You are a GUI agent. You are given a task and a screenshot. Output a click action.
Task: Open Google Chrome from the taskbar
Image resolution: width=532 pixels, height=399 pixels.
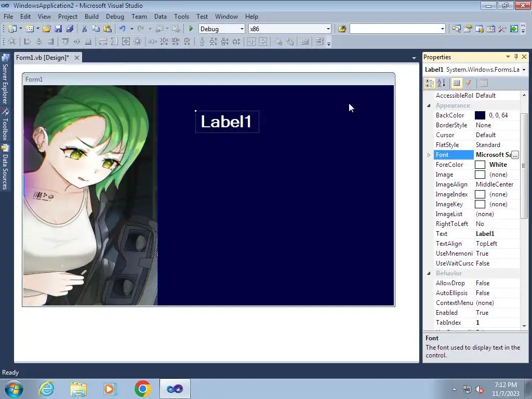click(142, 389)
